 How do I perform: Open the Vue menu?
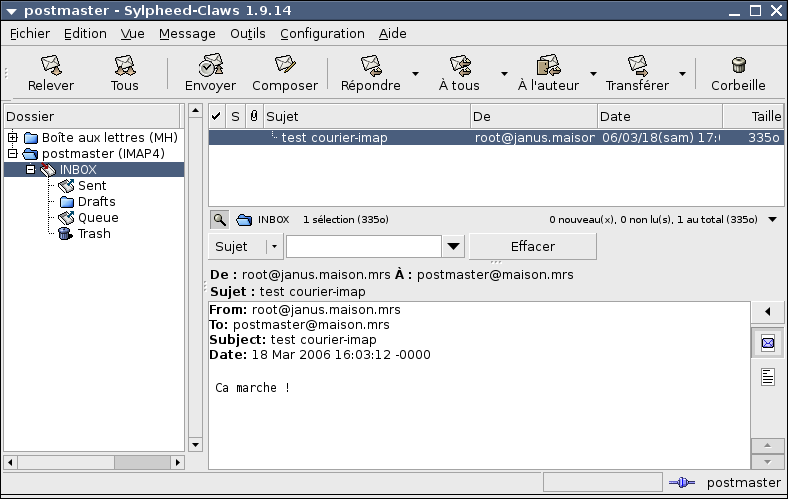point(133,34)
